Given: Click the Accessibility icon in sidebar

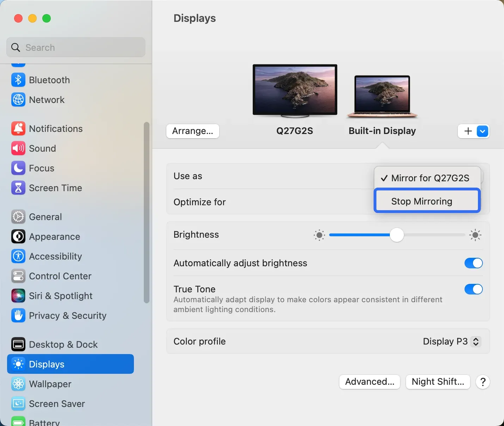Looking at the screenshot, I should click(x=18, y=256).
